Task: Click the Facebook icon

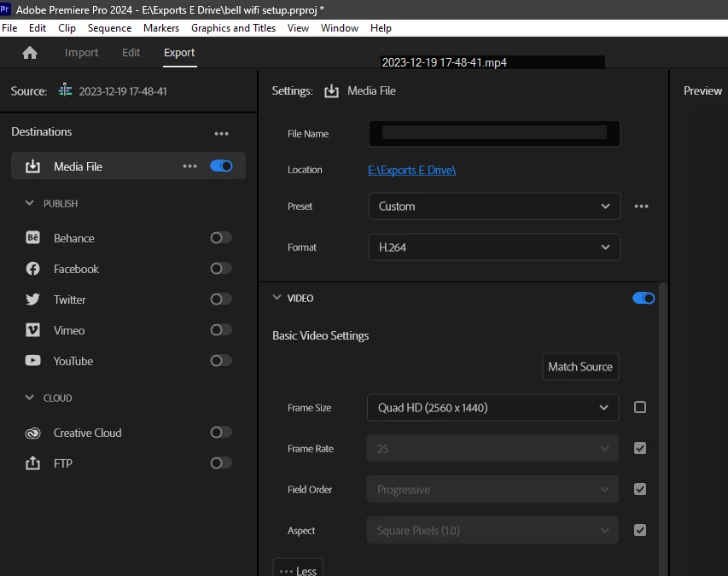Action: tap(32, 268)
